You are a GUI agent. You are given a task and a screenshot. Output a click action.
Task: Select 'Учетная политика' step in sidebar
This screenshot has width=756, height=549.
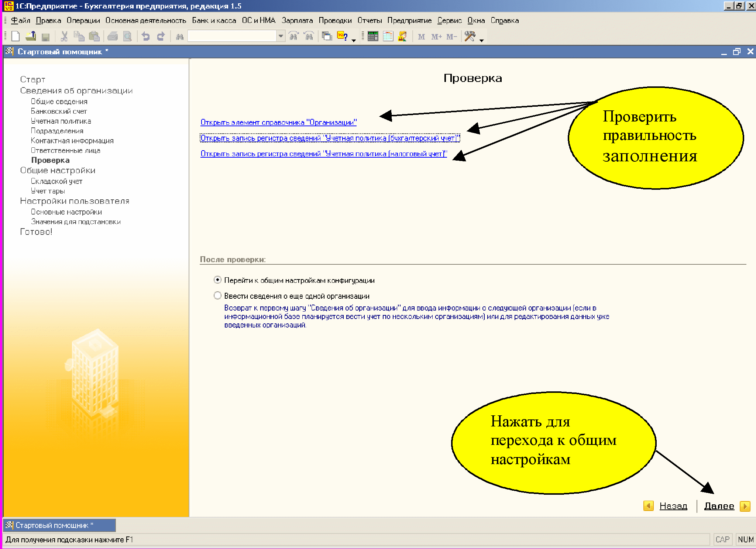pyautogui.click(x=61, y=121)
